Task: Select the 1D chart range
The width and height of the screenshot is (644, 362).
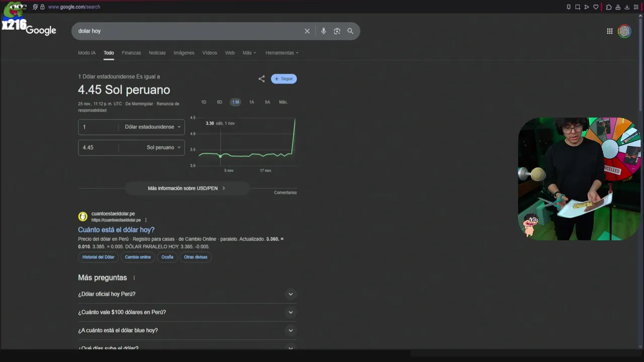Action: pyautogui.click(x=204, y=102)
